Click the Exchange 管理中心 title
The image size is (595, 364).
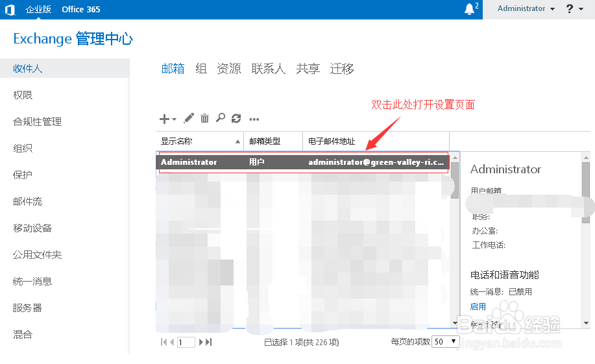tap(73, 39)
